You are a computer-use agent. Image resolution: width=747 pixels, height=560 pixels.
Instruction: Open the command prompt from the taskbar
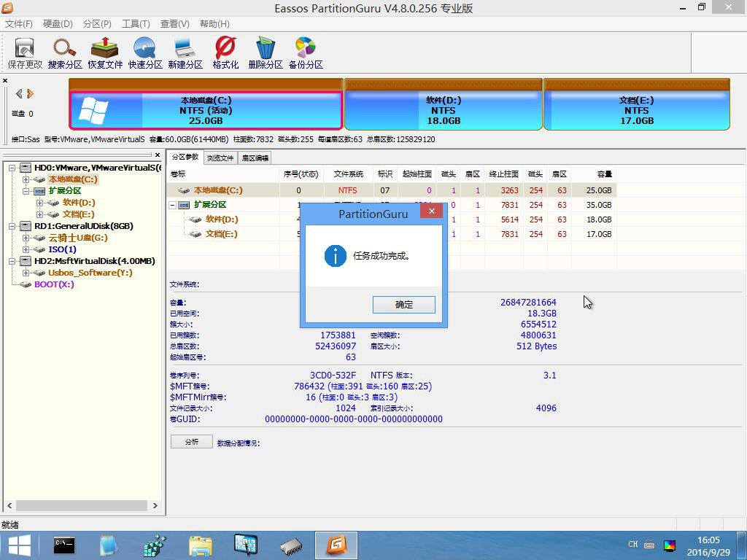(x=64, y=545)
